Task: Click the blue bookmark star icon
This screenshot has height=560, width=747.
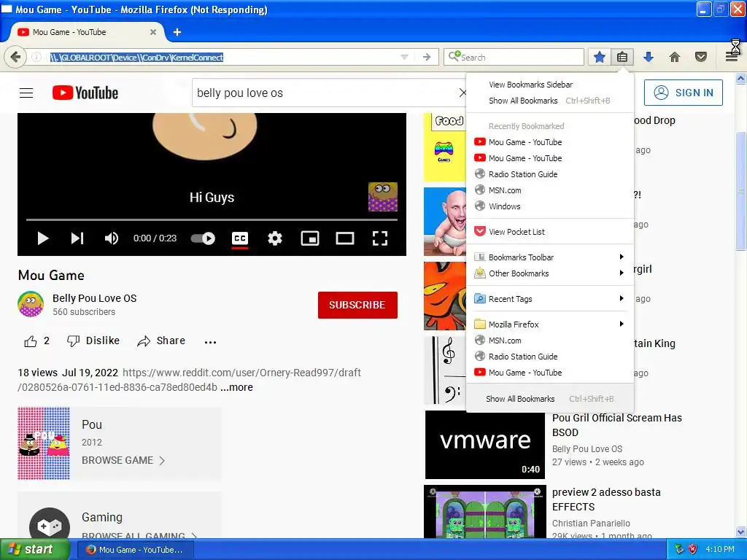Action: coord(600,58)
